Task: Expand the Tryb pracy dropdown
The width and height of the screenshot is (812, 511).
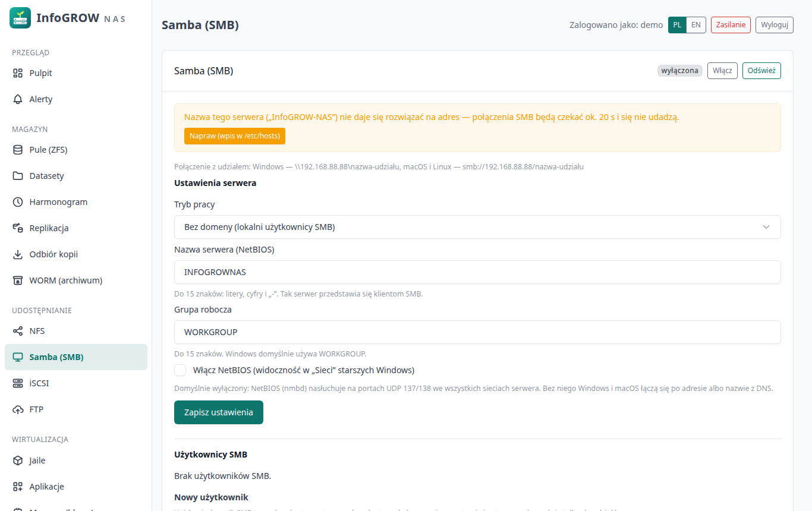Action: pos(477,227)
